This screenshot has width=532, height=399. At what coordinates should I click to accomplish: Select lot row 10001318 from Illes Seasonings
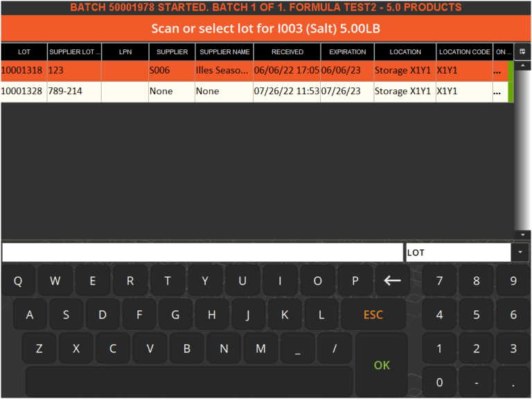tap(208, 71)
